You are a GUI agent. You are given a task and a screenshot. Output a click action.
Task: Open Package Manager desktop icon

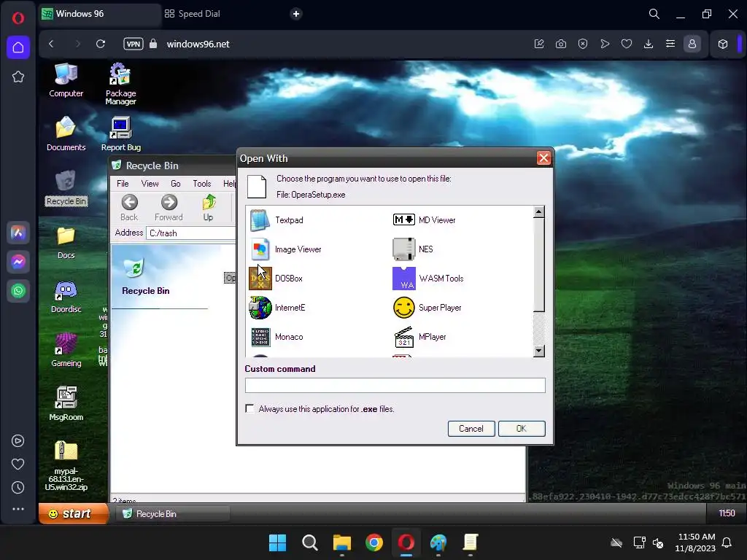click(x=120, y=84)
